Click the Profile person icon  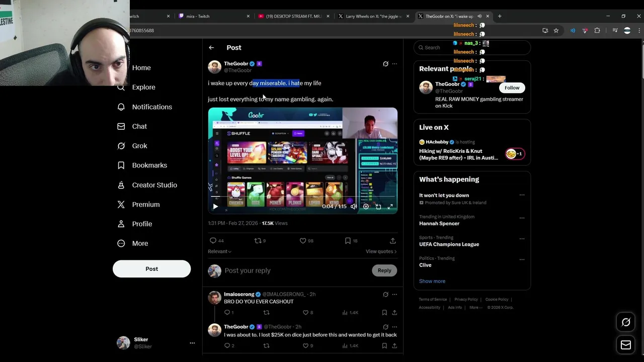coord(121,224)
